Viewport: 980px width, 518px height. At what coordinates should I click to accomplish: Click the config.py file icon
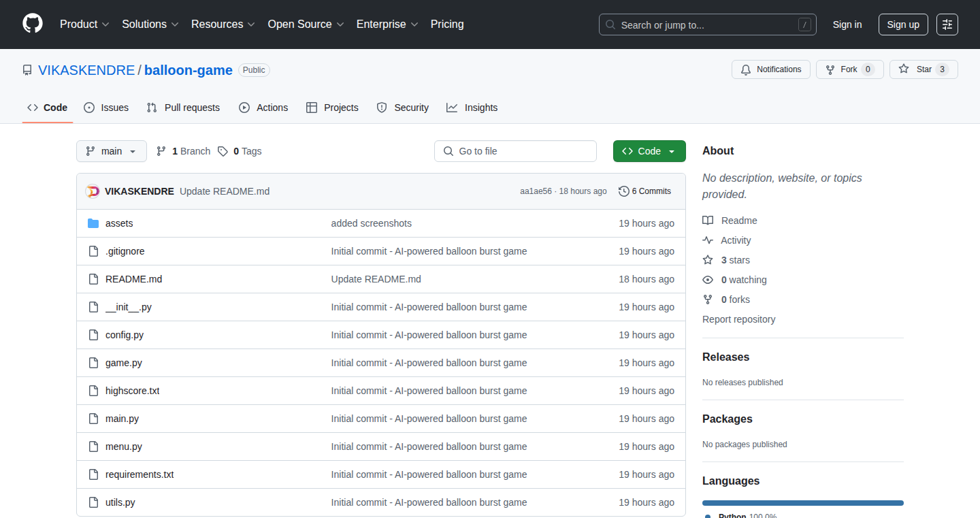click(93, 335)
